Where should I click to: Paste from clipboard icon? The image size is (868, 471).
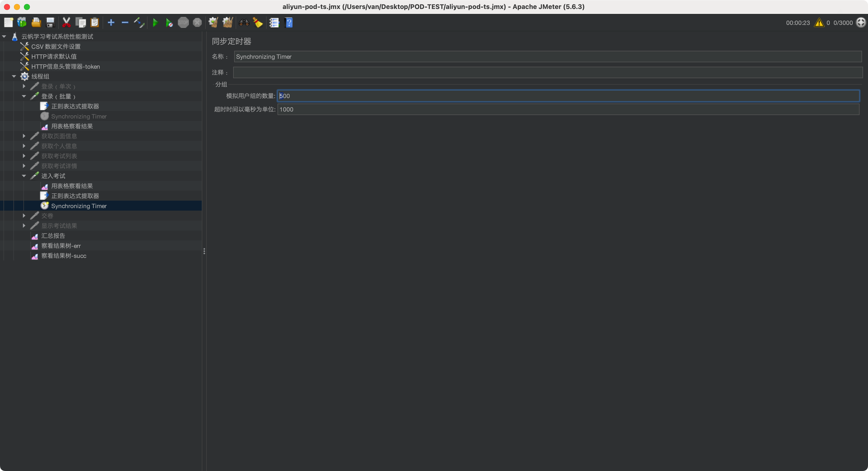click(95, 23)
